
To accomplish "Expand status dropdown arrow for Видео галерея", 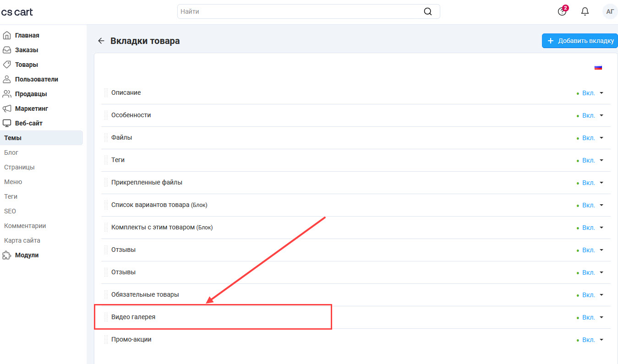I will pyautogui.click(x=602, y=317).
